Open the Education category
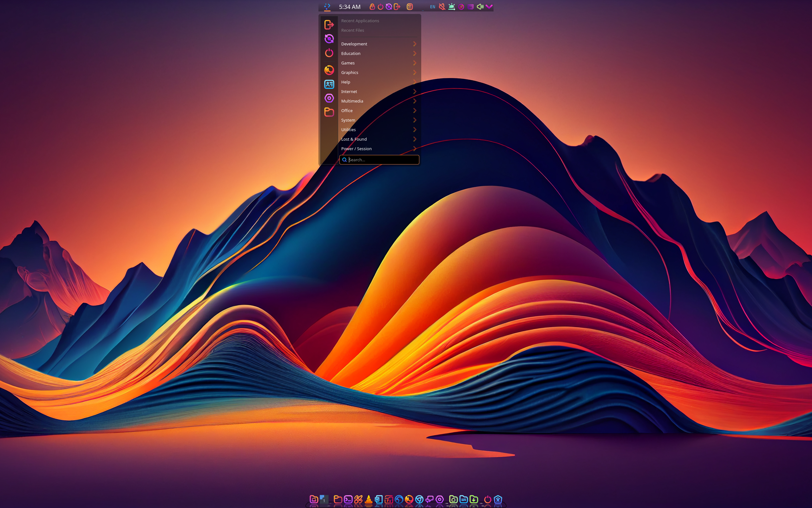The image size is (812, 508). (379, 53)
